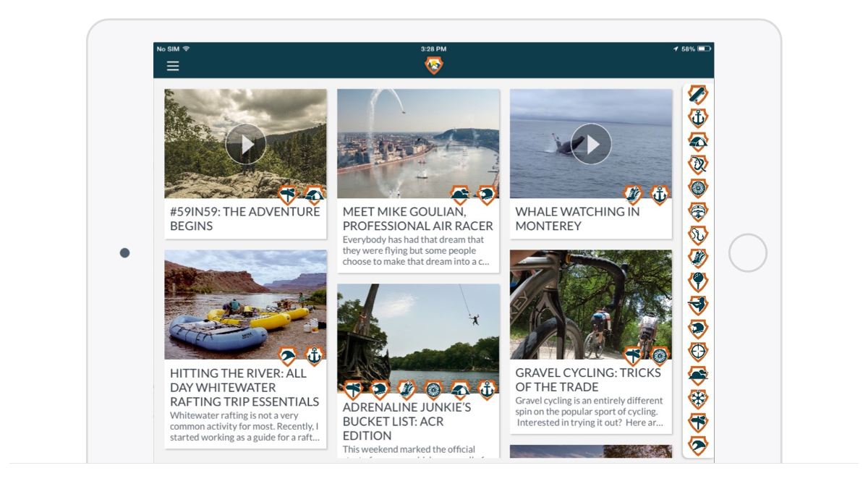Play the Whale Watching in Monterey video
The image size is (868, 489).
591,144
